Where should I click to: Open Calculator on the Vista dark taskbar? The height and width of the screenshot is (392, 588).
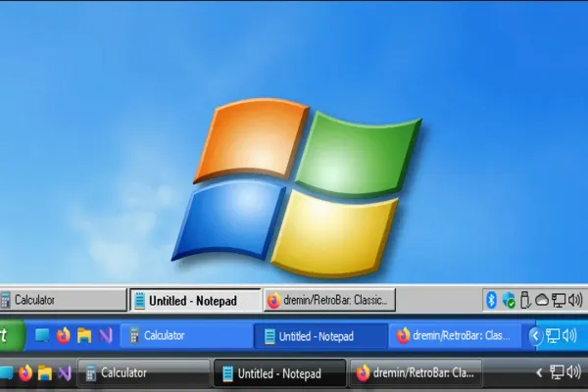144,373
